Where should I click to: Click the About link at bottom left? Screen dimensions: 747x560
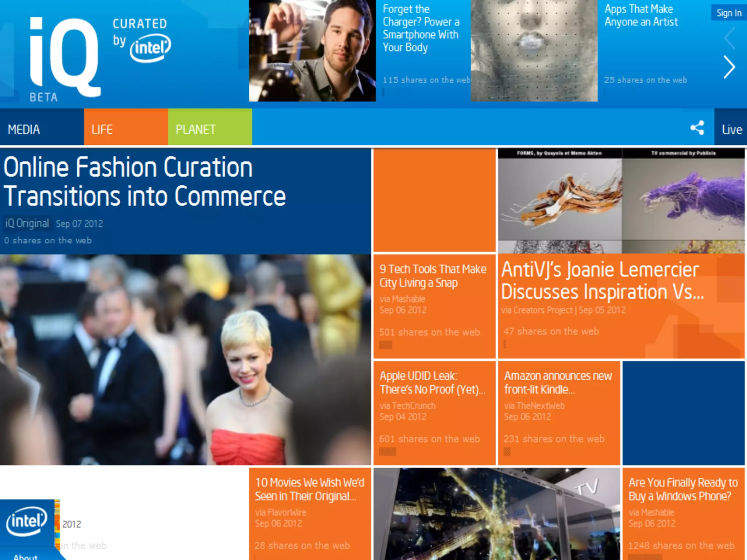(x=26, y=556)
